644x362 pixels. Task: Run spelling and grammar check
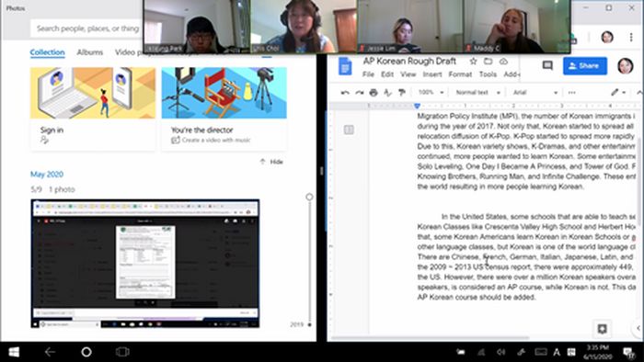[387, 93]
